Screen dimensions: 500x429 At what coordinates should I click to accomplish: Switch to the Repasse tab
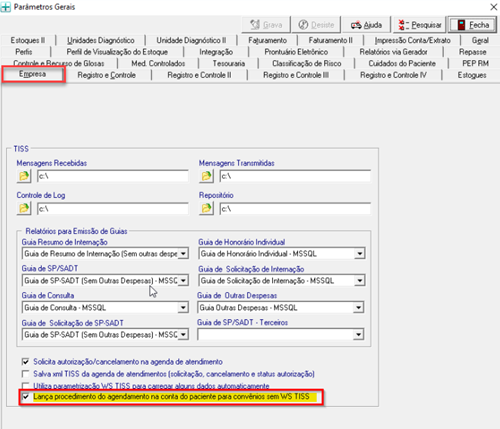(x=472, y=52)
